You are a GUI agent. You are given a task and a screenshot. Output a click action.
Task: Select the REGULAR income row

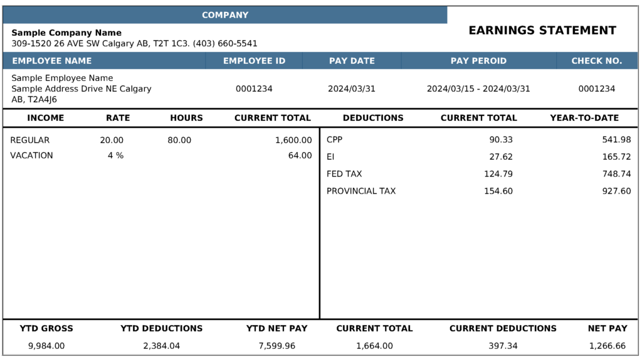coord(29,140)
